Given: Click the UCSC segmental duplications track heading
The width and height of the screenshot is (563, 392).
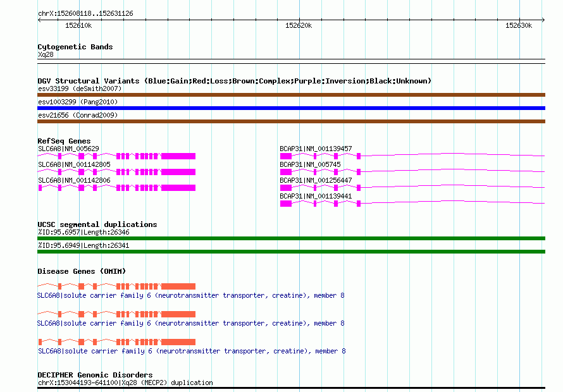Looking at the screenshot, I should click(x=97, y=224).
